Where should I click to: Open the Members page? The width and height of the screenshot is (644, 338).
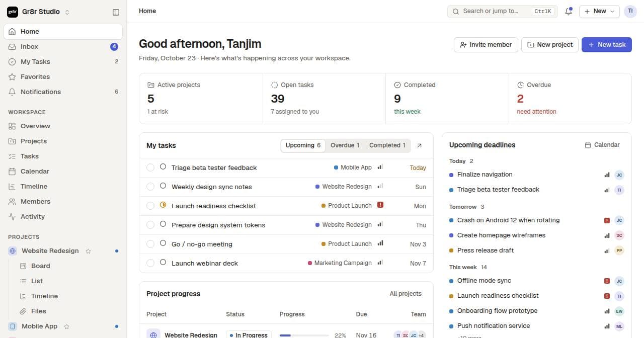pos(63,201)
